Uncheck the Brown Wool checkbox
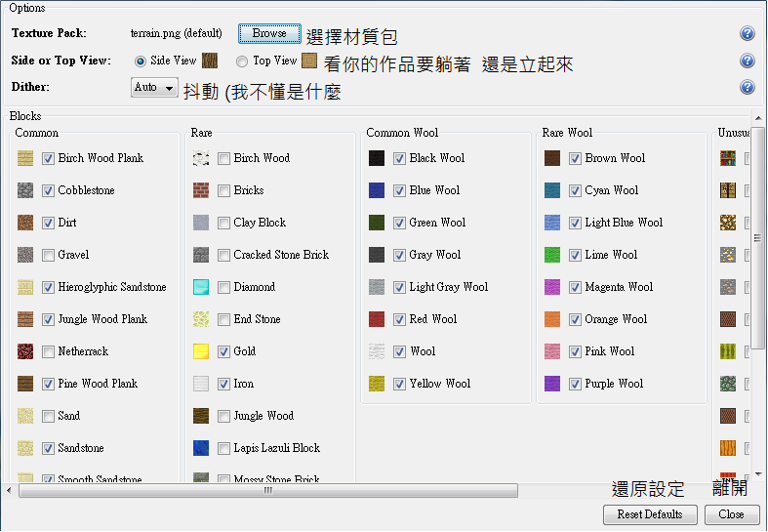The image size is (768, 532). [x=575, y=159]
